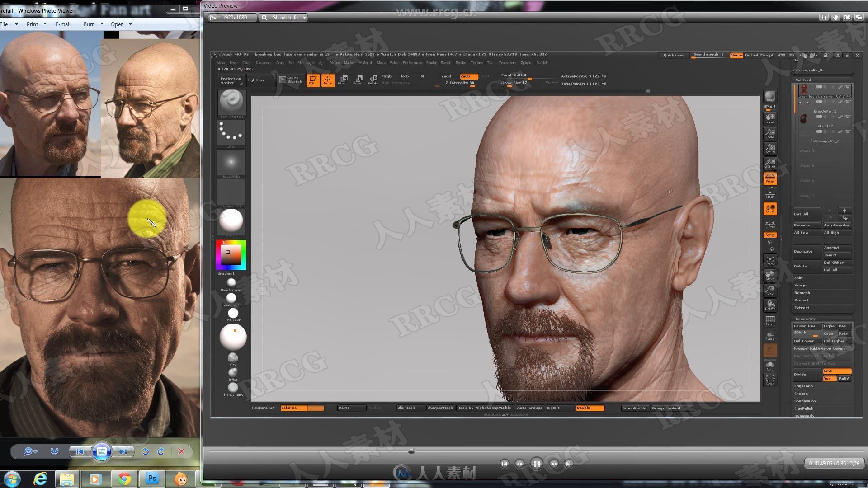Collapse the SubTool palette section
The height and width of the screenshot is (488, 868).
803,80
